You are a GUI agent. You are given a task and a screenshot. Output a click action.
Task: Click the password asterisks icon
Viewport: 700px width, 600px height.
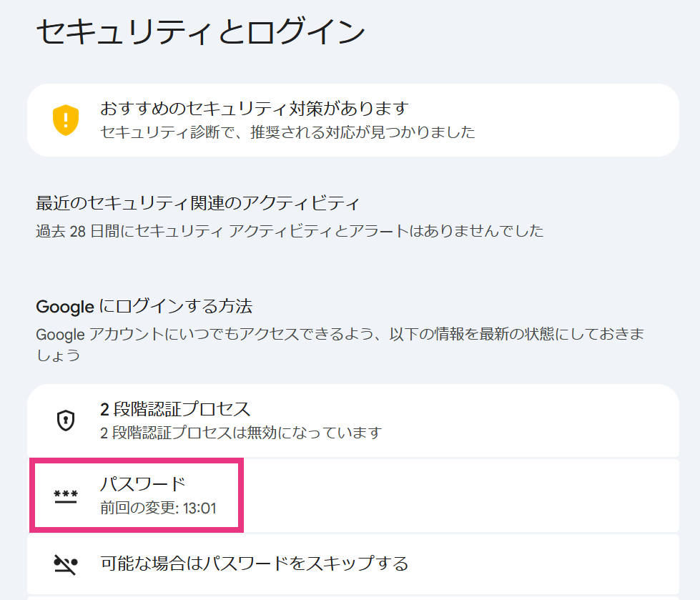pos(66,496)
